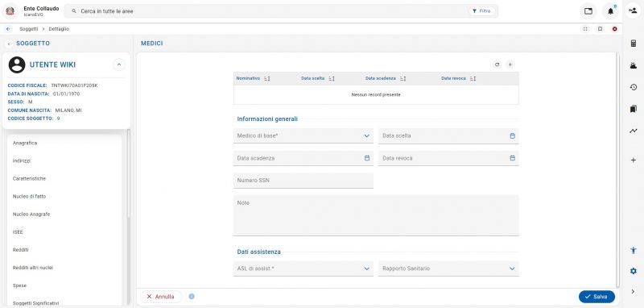644x308 pixels.
Task: Open the history clock icon
Action: coord(634,87)
